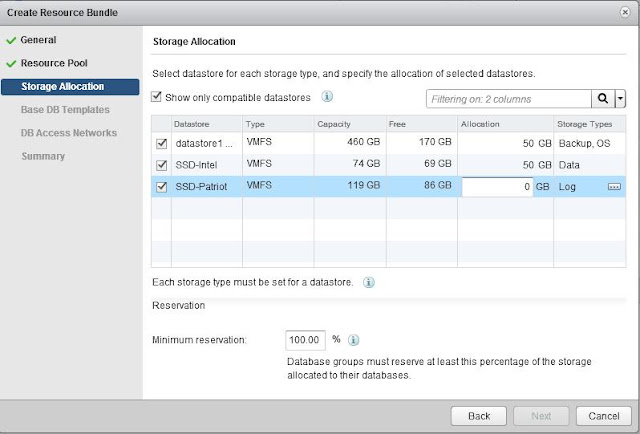The width and height of the screenshot is (640, 434).
Task: Close the Create Resource Bundle dialog
Action: [625, 12]
